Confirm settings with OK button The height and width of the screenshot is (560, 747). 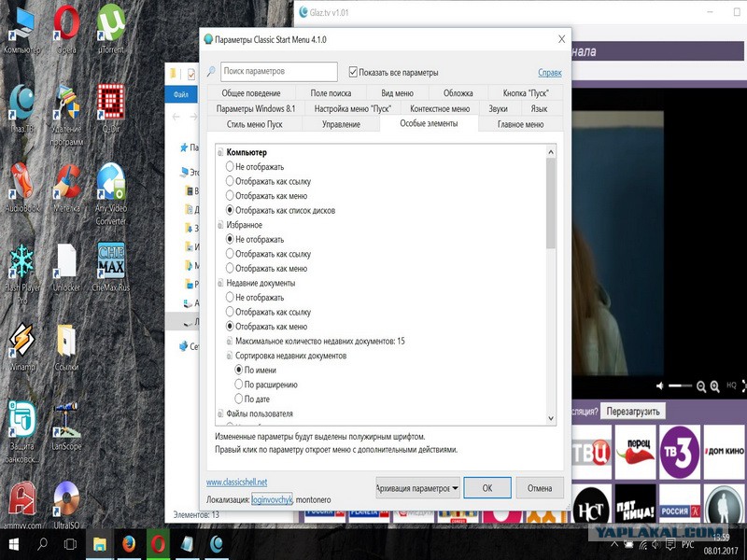pyautogui.click(x=487, y=488)
